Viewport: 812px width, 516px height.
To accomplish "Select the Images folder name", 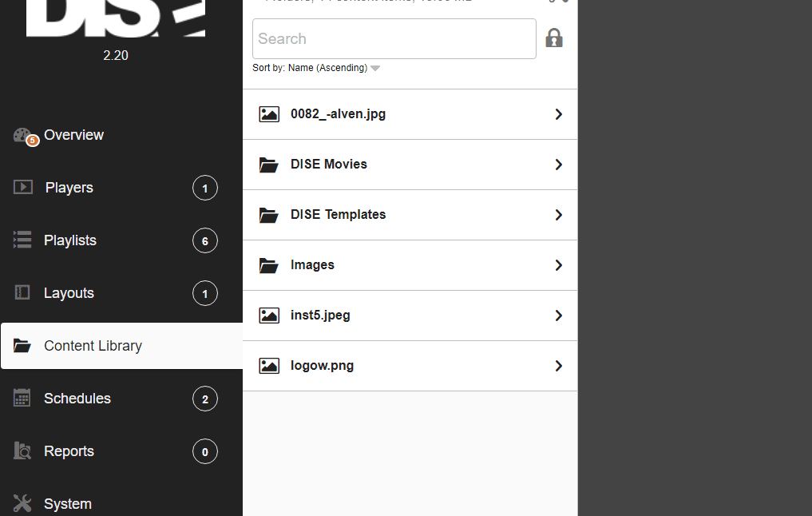I will point(312,264).
